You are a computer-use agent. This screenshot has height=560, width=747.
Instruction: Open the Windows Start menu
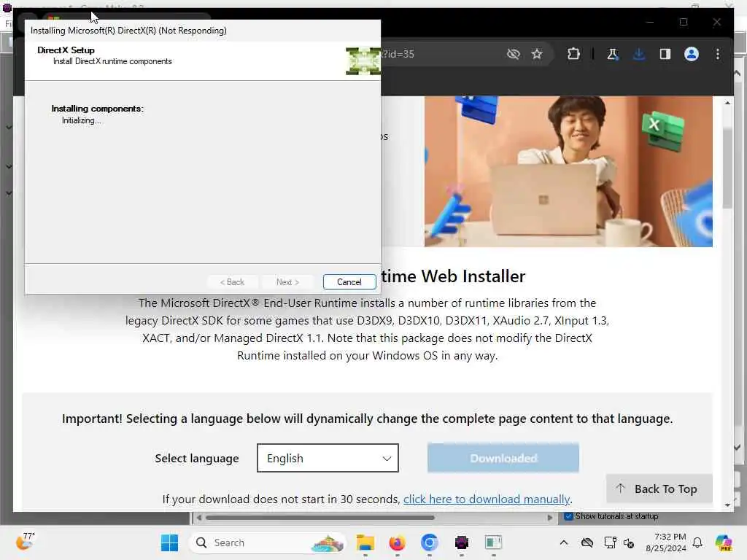pos(169,542)
